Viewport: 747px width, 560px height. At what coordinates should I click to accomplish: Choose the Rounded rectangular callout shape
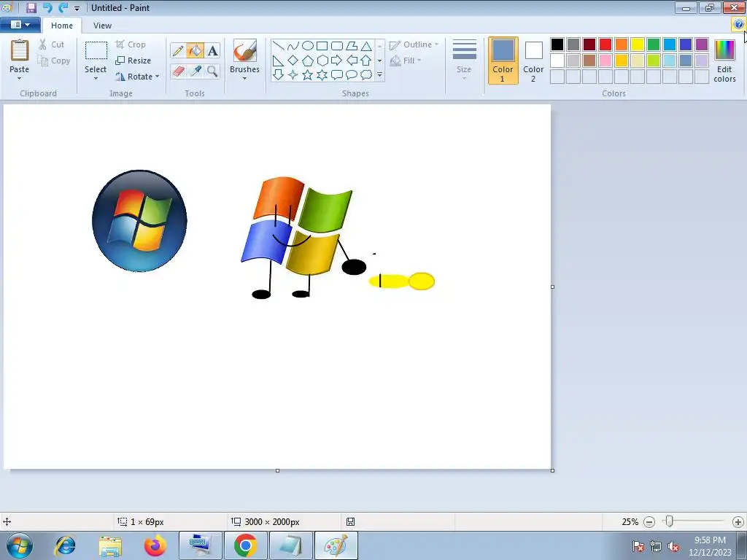point(337,75)
